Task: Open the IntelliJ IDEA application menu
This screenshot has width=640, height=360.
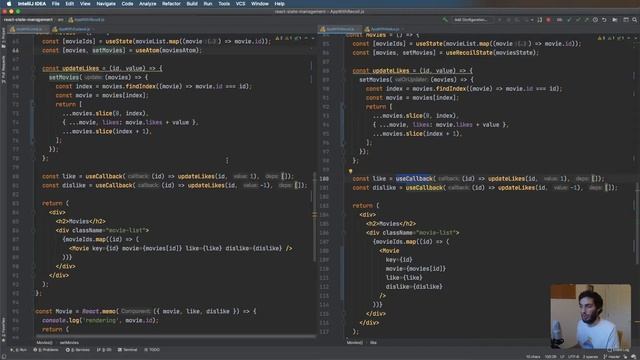Action: [31, 4]
